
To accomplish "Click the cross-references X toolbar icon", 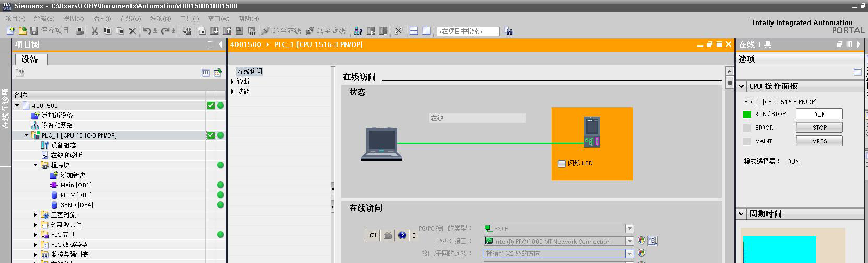I will coord(398,31).
